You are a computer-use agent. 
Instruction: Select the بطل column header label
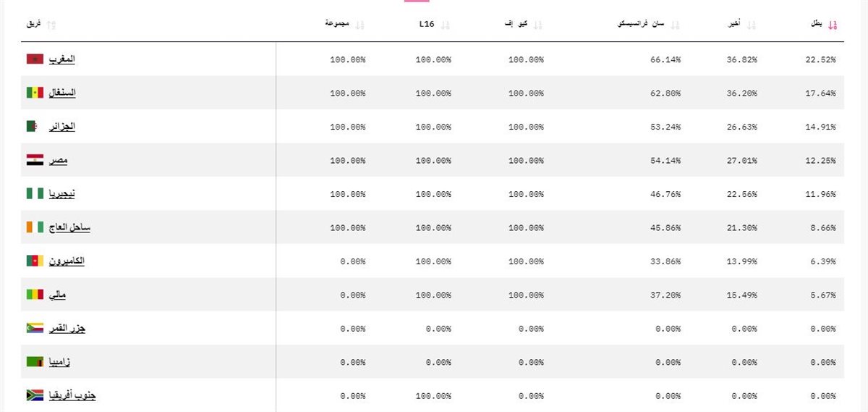[816, 25]
